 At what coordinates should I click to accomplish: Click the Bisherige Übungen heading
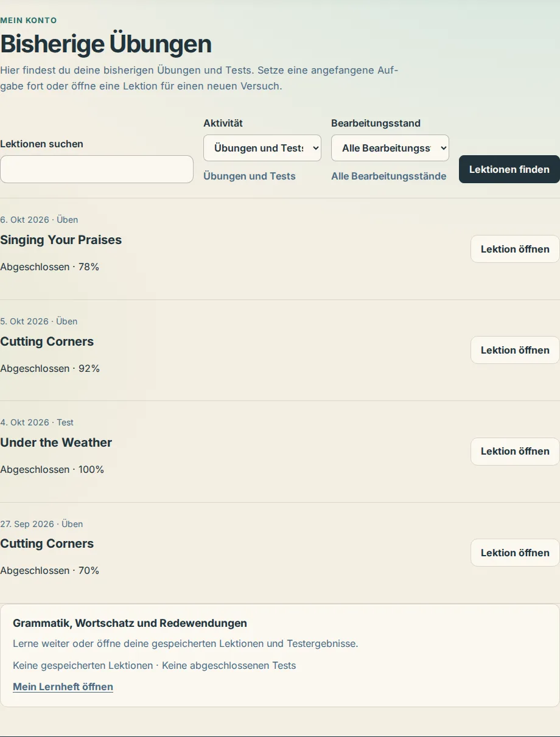pyautogui.click(x=106, y=44)
